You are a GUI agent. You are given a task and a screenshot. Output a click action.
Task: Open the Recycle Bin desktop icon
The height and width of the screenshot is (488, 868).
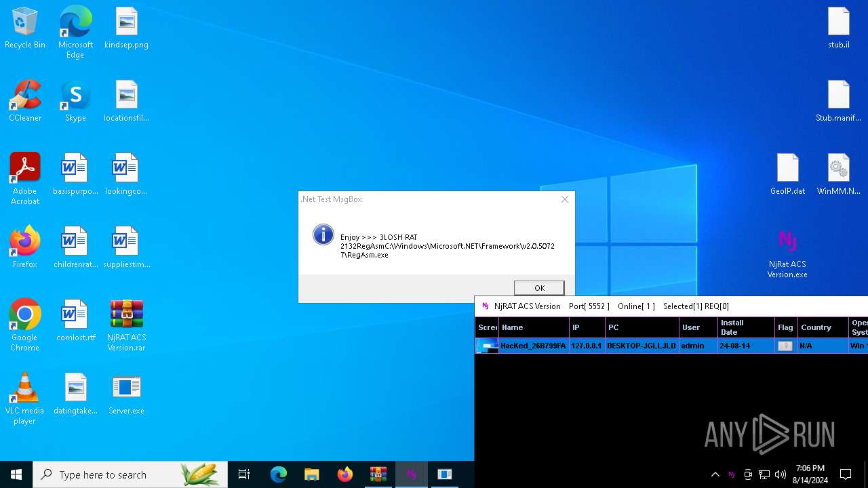point(25,28)
